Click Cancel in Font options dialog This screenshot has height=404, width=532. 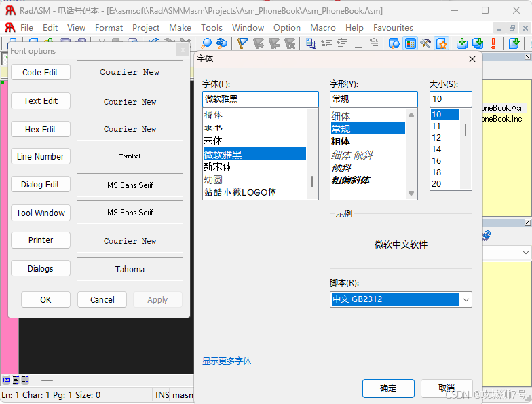(102, 300)
